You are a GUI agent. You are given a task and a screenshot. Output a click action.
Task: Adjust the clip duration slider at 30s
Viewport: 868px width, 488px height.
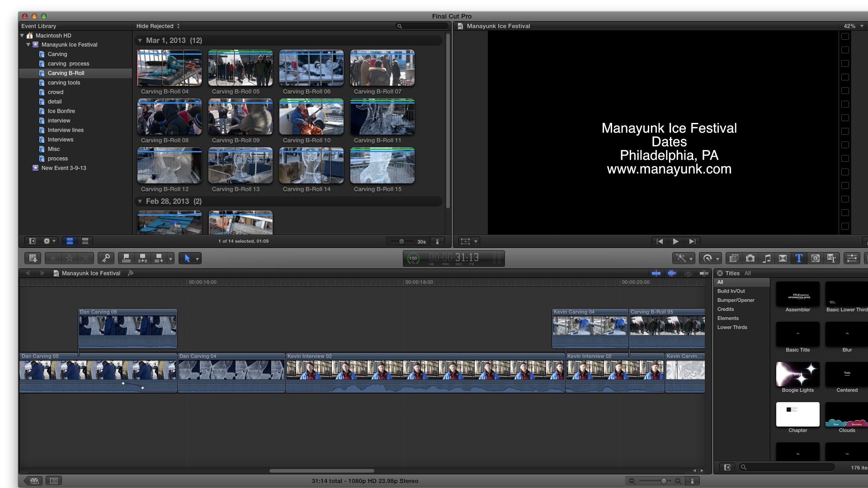[x=401, y=242]
